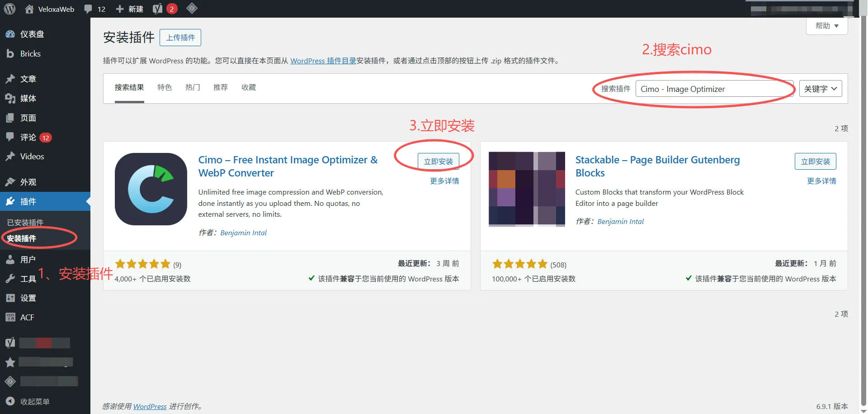868x414 pixels.
Task: Click the WordPress logo in admin bar
Action: click(x=9, y=9)
